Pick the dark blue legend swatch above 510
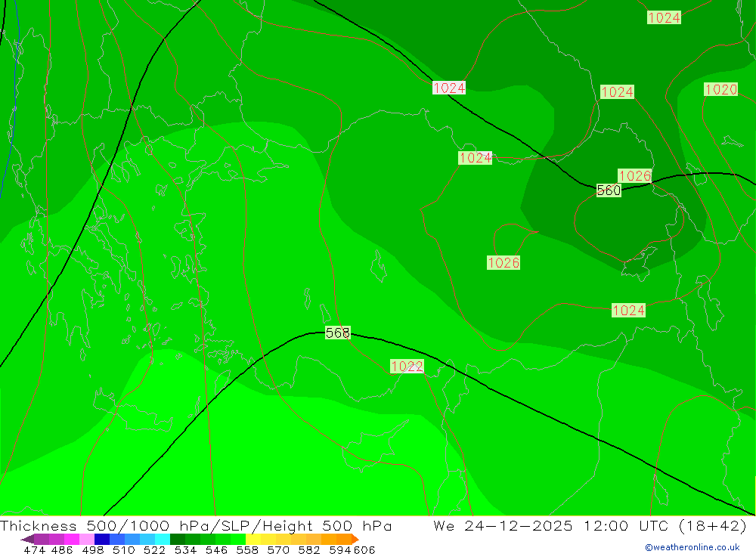This screenshot has height=554, width=756. [102, 539]
